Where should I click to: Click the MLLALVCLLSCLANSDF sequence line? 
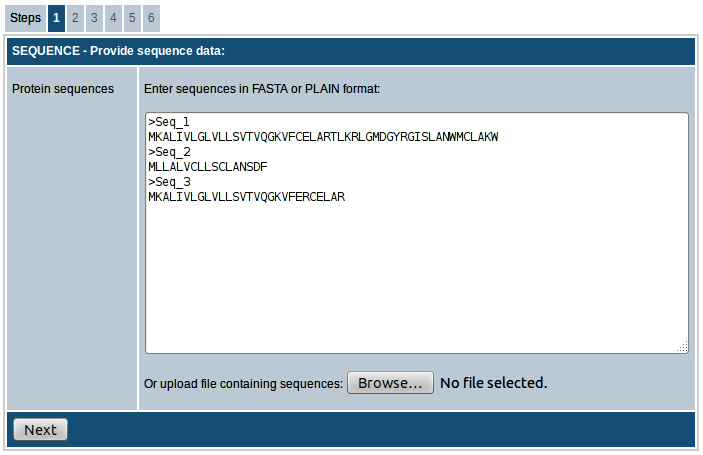(x=207, y=167)
